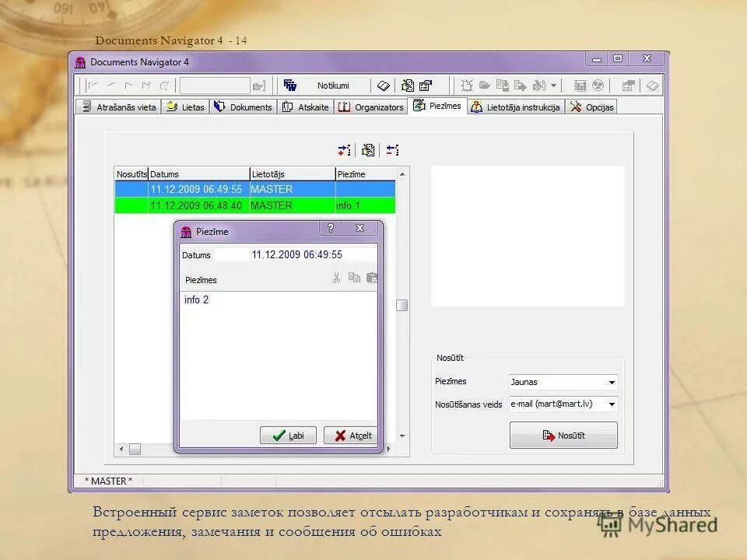The image size is (747, 560).
Task: Open the Piezīme dialog help question mark
Action: pos(331,228)
